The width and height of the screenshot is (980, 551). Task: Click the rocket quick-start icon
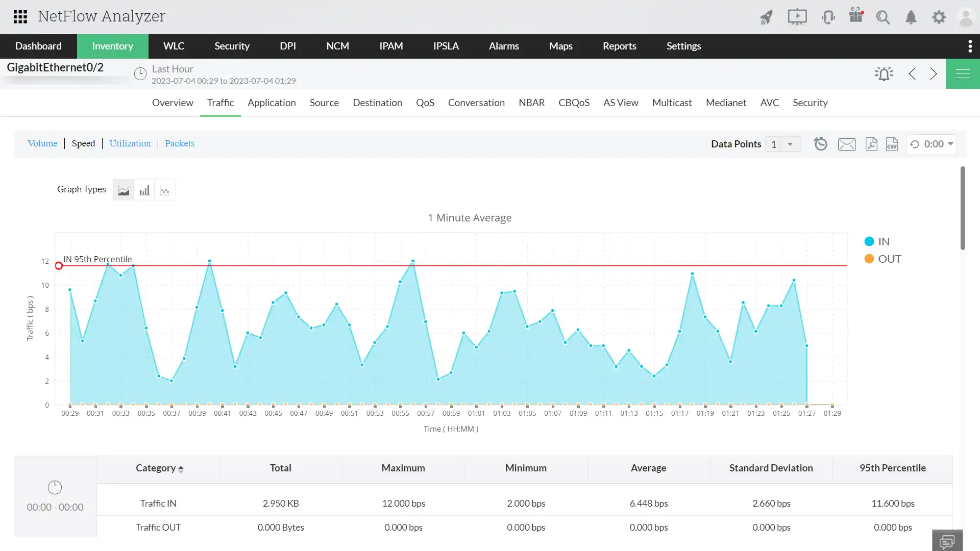coord(766,17)
